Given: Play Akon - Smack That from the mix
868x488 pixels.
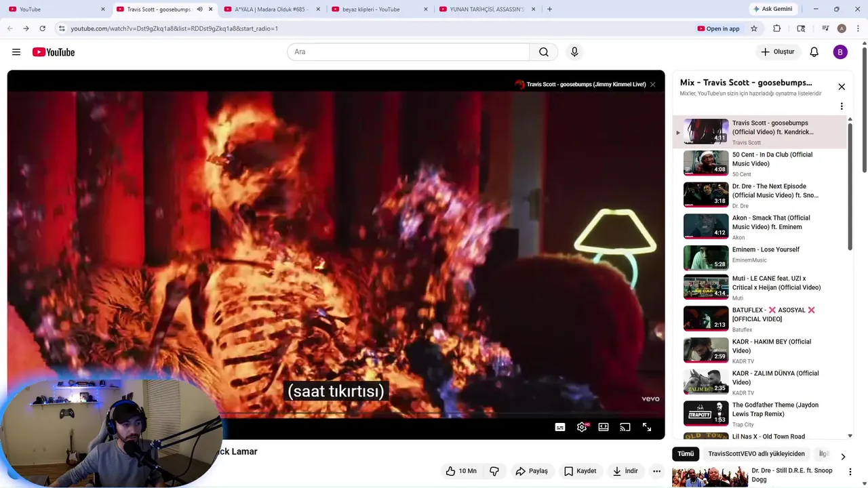Looking at the screenshot, I should pos(759,227).
